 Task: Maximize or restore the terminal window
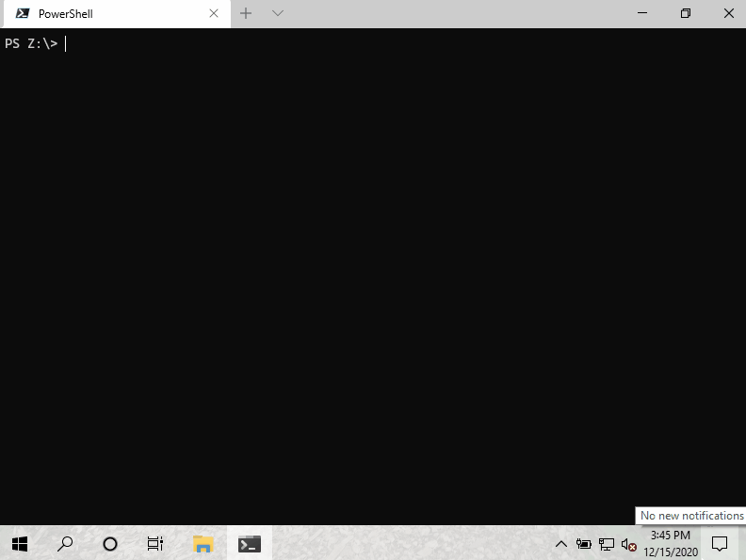[685, 13]
